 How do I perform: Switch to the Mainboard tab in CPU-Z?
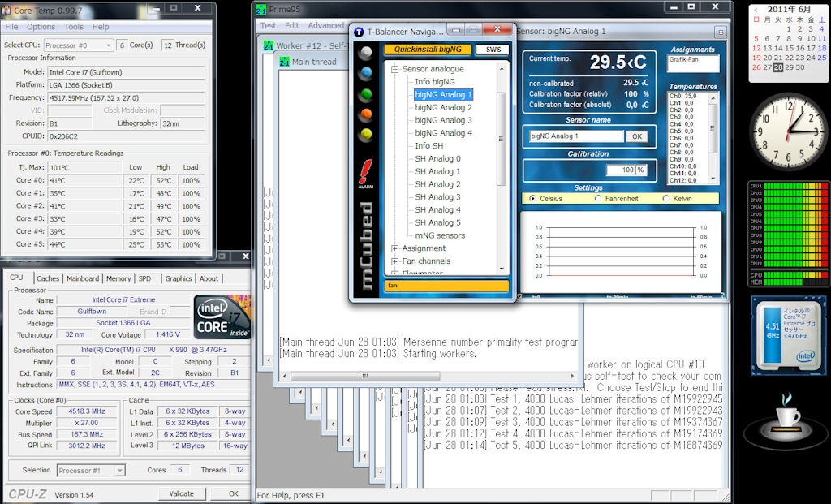[x=83, y=278]
